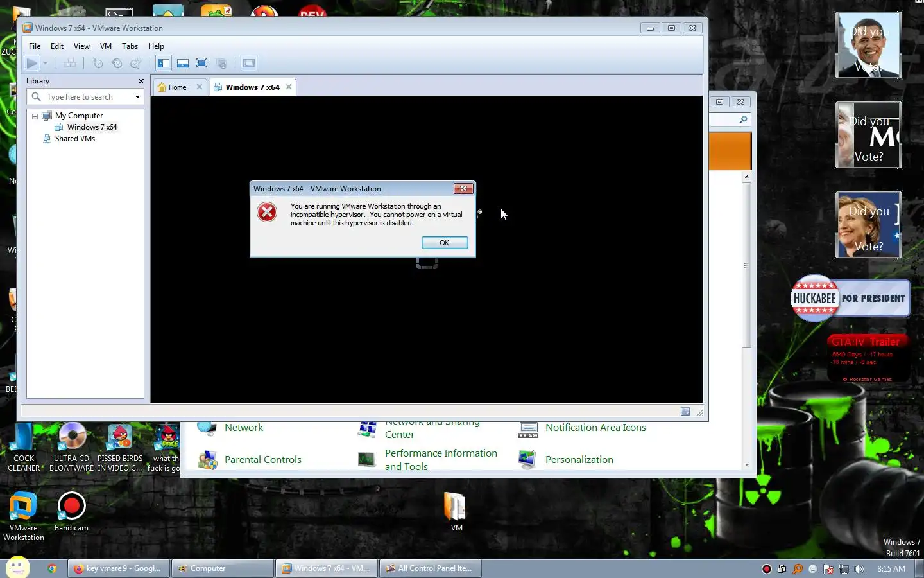
Task: Open the VM menu
Action: [x=106, y=46]
